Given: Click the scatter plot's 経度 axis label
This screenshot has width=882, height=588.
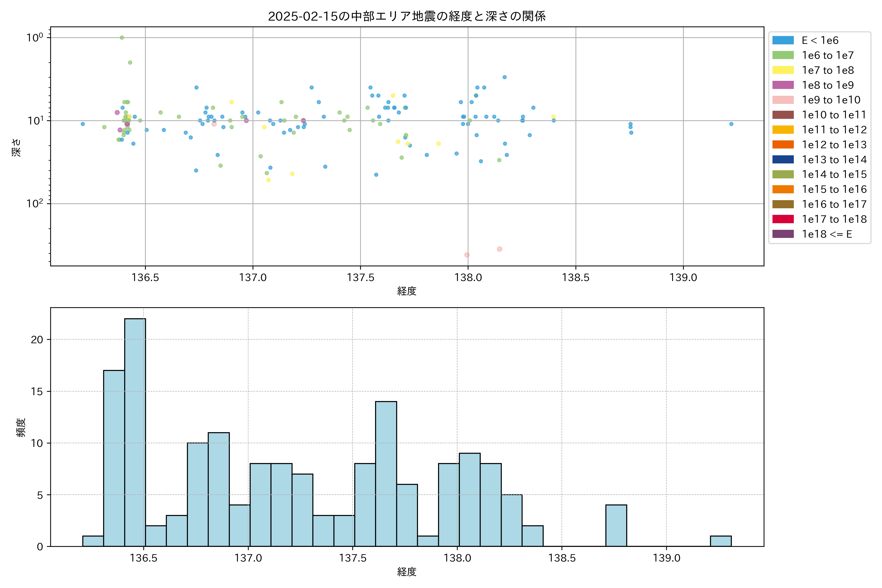Looking at the screenshot, I should click(407, 291).
